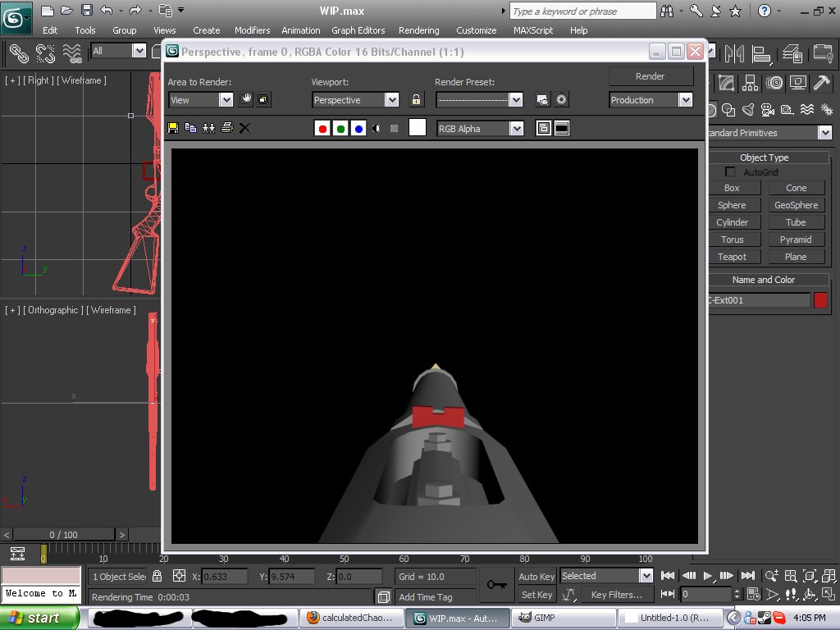Click the Environment and Effects dialog icon

[x=561, y=100]
